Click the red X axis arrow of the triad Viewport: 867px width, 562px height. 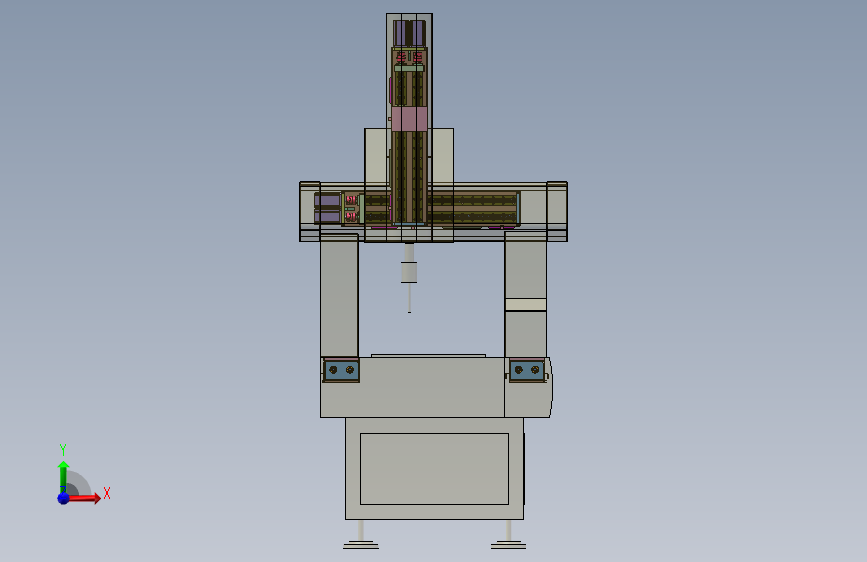click(85, 498)
